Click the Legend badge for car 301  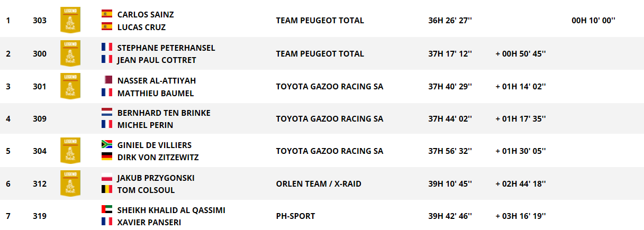[x=70, y=86]
